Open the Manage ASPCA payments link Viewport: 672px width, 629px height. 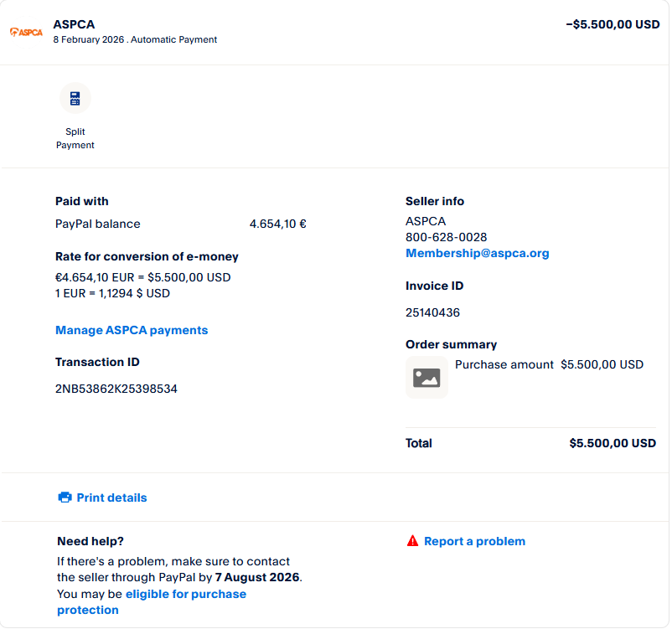click(x=132, y=330)
